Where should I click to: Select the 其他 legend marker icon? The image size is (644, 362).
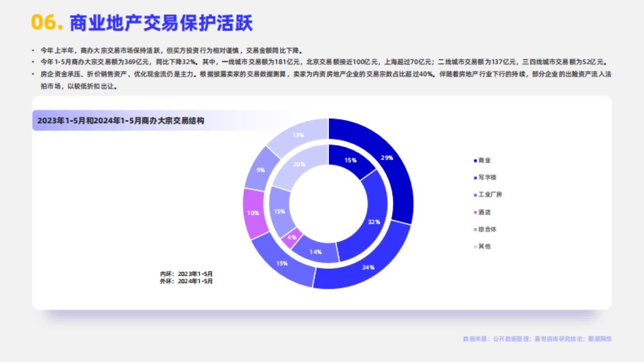(474, 247)
